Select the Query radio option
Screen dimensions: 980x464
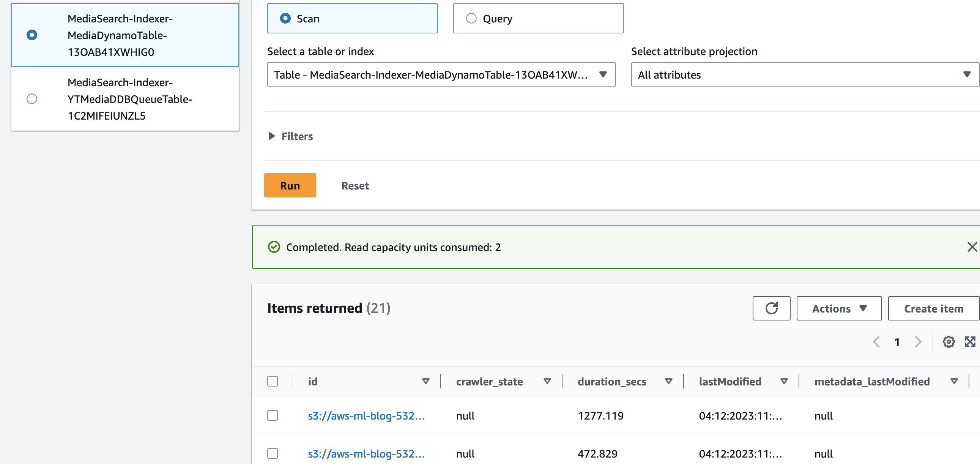(471, 18)
